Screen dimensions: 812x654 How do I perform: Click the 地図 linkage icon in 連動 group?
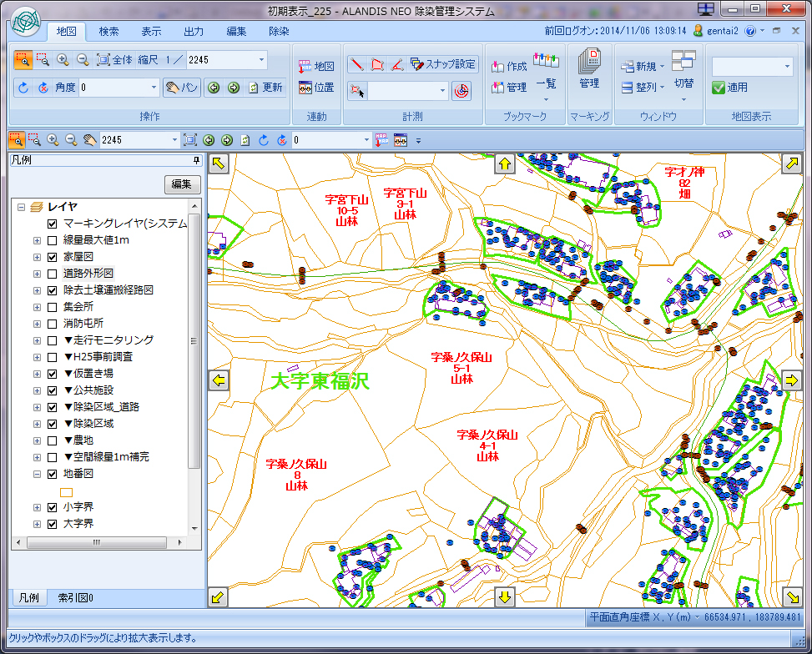[315, 66]
